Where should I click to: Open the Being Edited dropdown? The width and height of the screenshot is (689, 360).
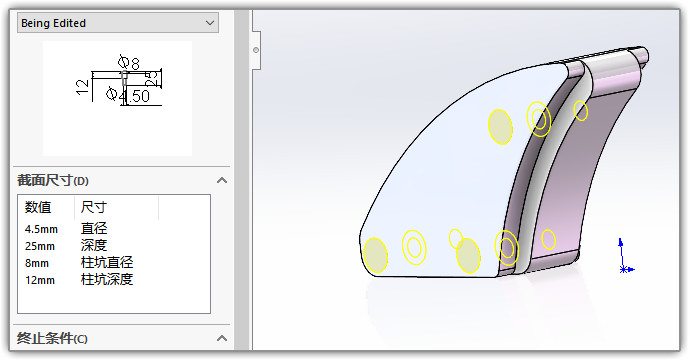pos(117,23)
